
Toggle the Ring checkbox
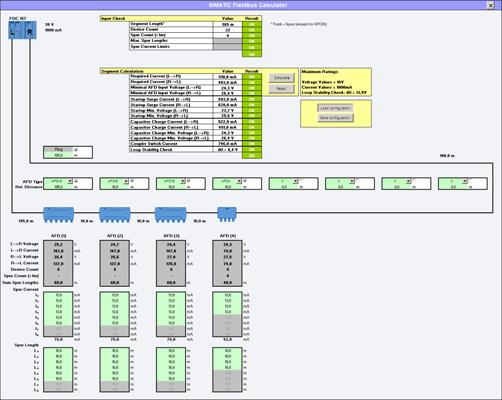pos(76,149)
